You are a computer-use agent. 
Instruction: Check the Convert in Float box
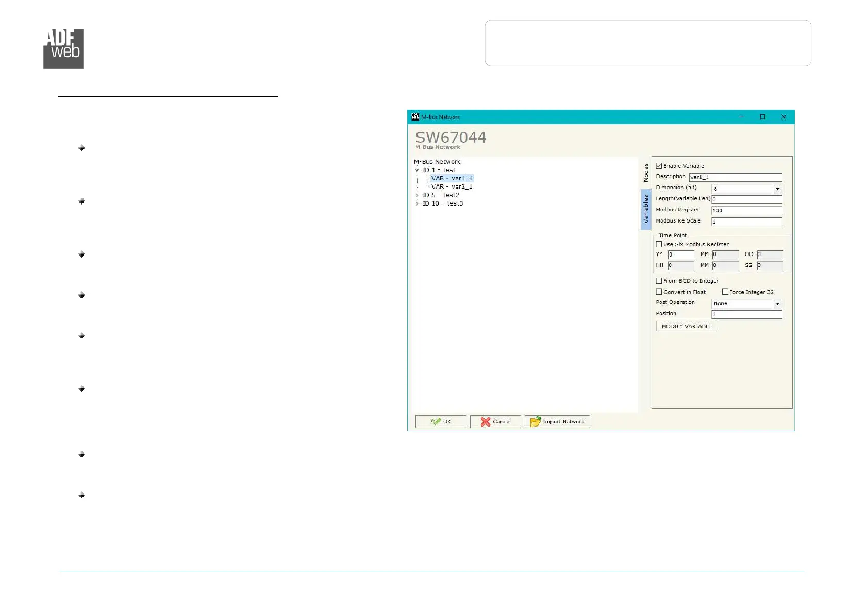tap(659, 292)
